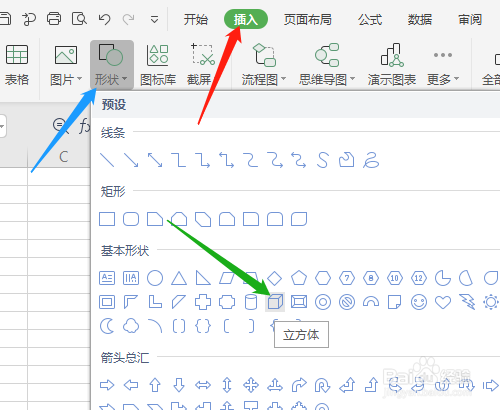Insert a horizontal text box shape

pos(107,278)
